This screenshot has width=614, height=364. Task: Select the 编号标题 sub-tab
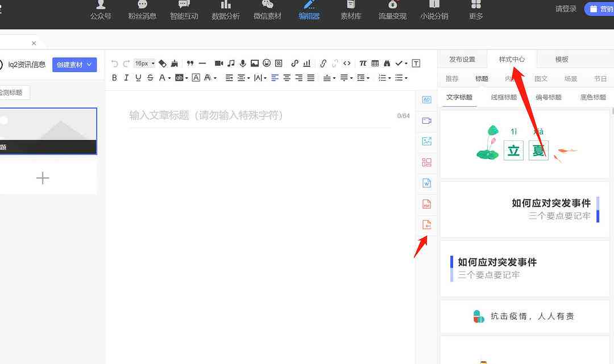(x=549, y=97)
